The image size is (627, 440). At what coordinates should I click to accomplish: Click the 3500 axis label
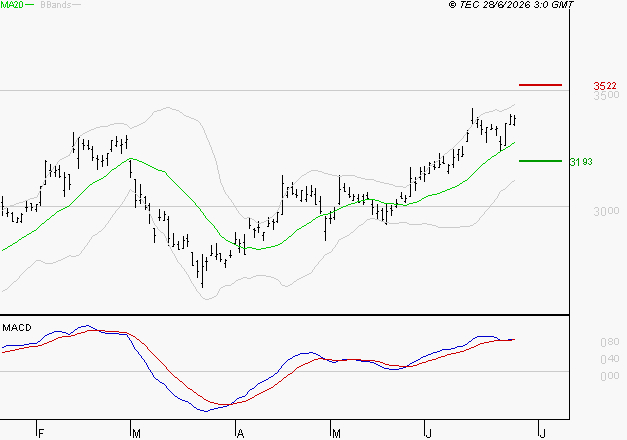[x=606, y=96]
